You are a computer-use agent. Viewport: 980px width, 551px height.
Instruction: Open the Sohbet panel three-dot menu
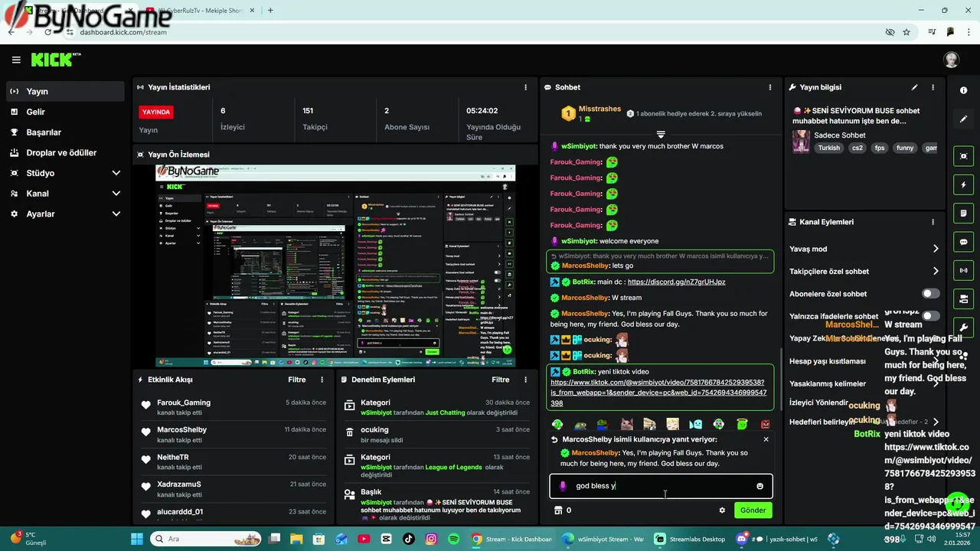coord(771,87)
